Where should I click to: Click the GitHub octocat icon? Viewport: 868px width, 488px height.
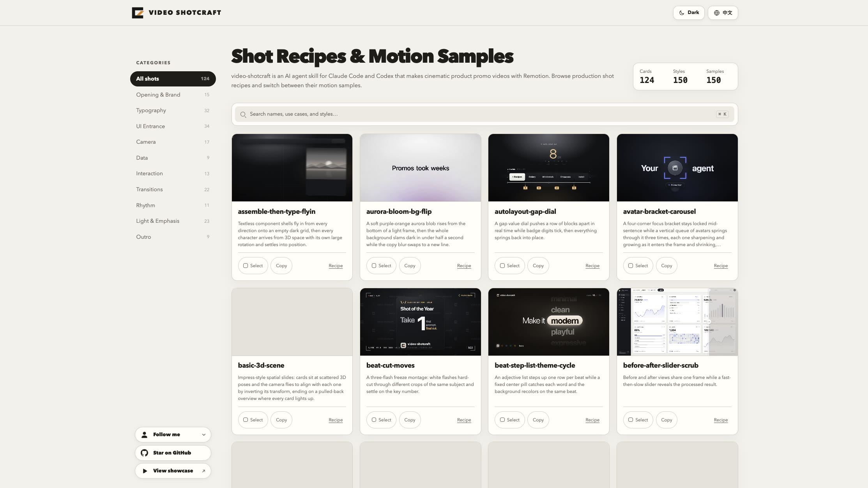[x=145, y=453]
